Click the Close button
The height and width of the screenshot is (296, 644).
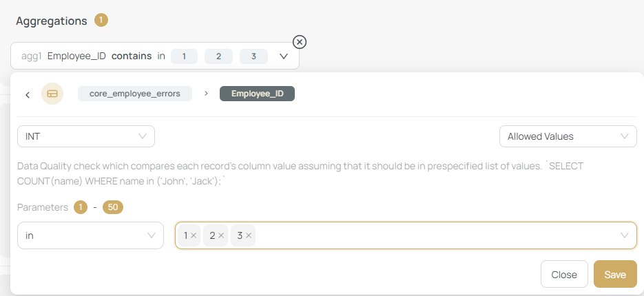click(x=564, y=274)
